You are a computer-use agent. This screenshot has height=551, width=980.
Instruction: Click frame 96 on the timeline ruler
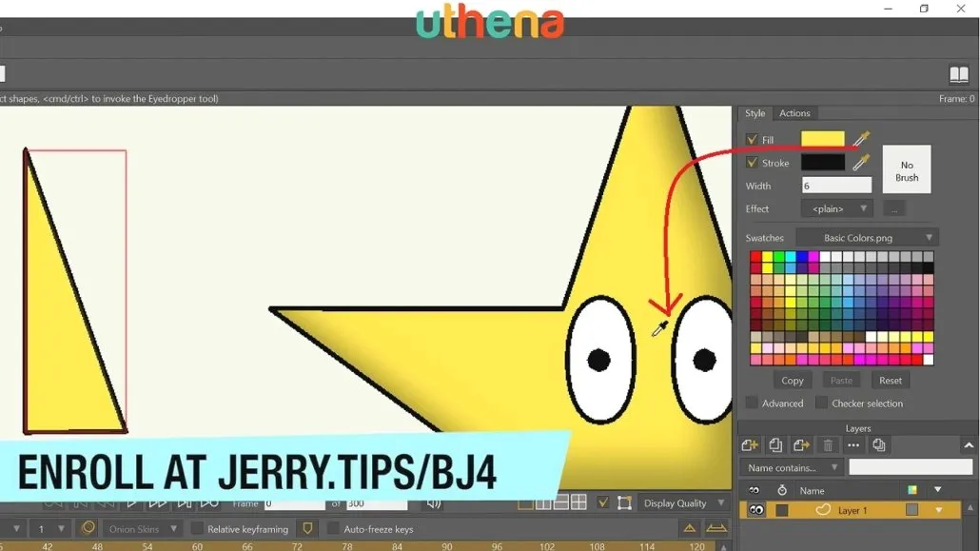(x=497, y=546)
